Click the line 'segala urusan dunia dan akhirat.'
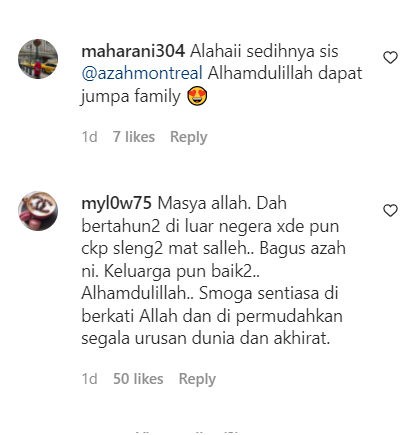The image size is (416, 435). coord(206,339)
